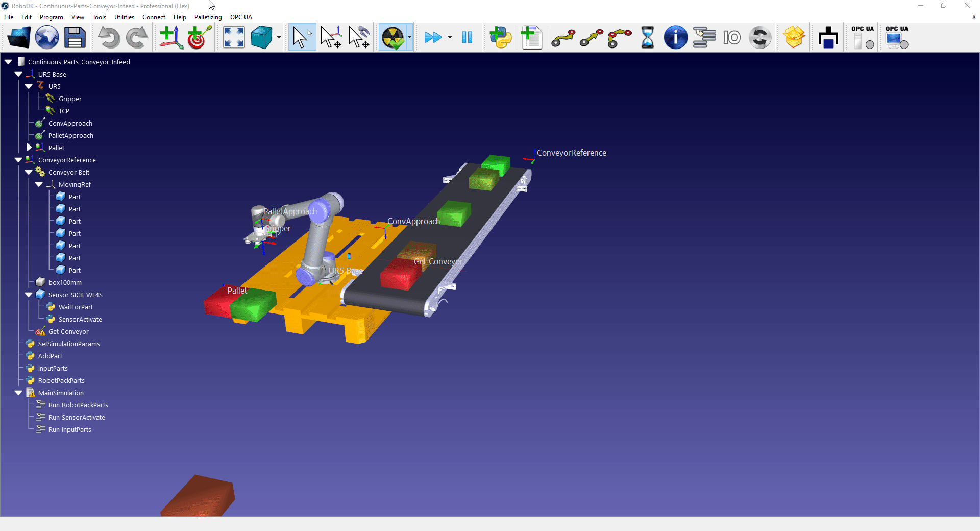Expand the Pallet tree node
The image size is (980, 531).
29,148
